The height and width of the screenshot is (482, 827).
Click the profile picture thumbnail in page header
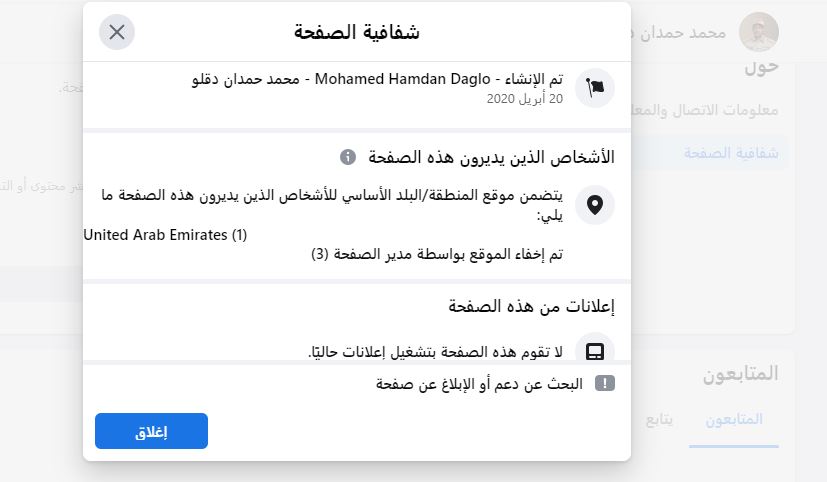(758, 33)
